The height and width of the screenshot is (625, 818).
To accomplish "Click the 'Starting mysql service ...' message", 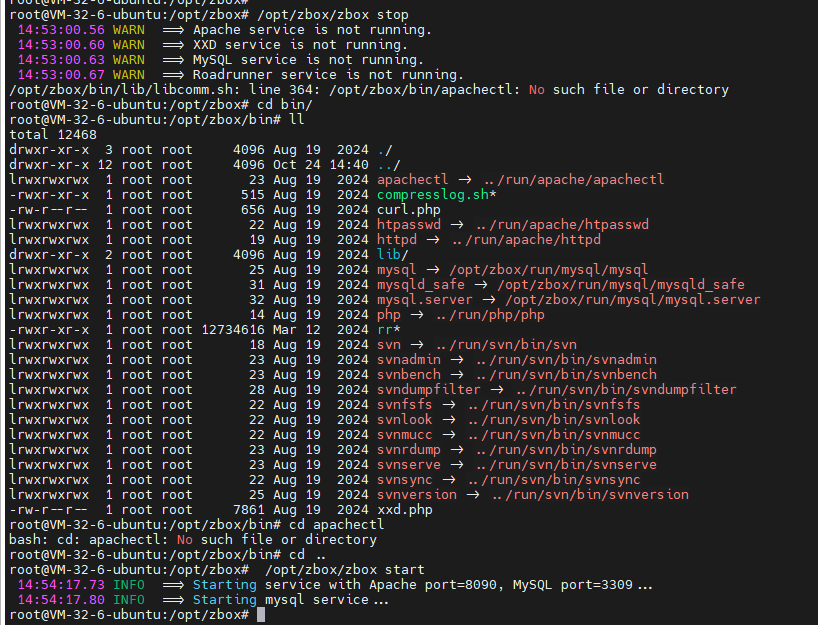I will (x=291, y=600).
